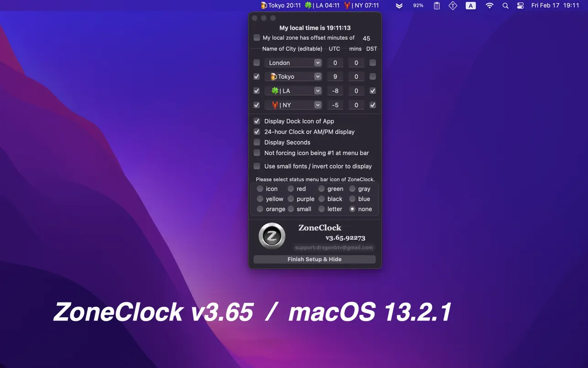This screenshot has width=588, height=368.
Task: Click NY 07:11 menu bar clock
Action: click(x=361, y=5)
